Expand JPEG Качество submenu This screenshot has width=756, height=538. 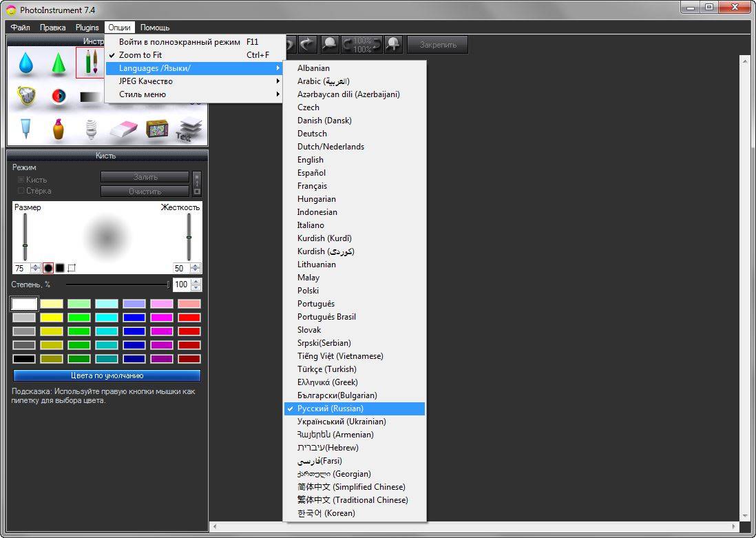[x=195, y=81]
